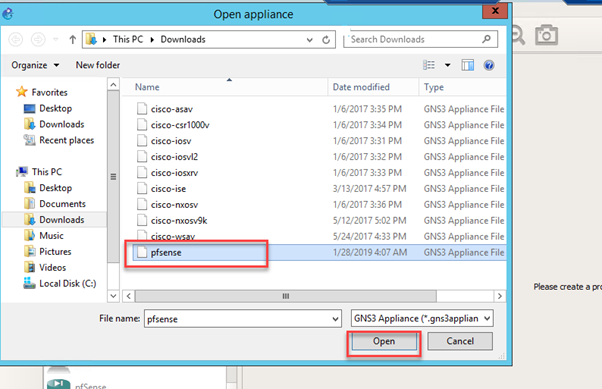Toggle the preview pane icon

tap(467, 65)
